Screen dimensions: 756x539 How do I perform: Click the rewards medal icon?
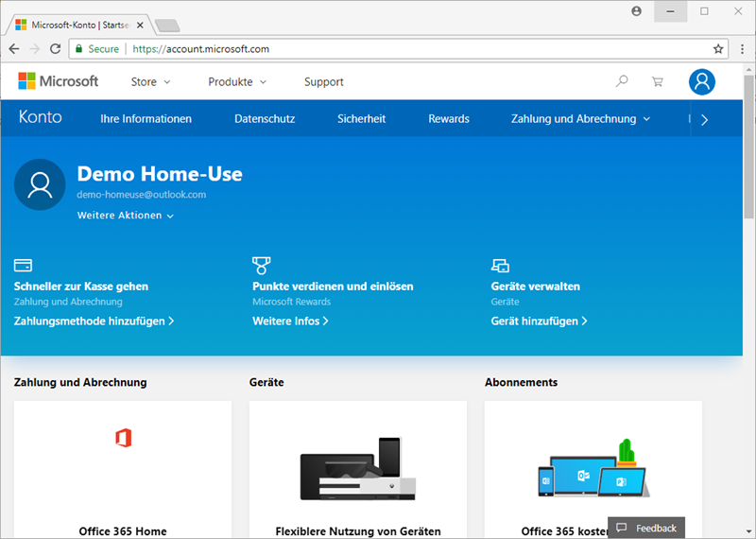coord(262,266)
